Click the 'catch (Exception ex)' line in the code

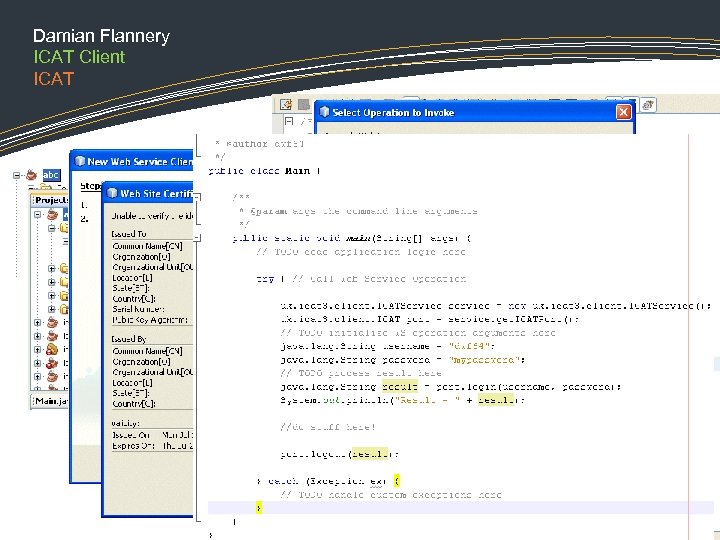coord(328,481)
